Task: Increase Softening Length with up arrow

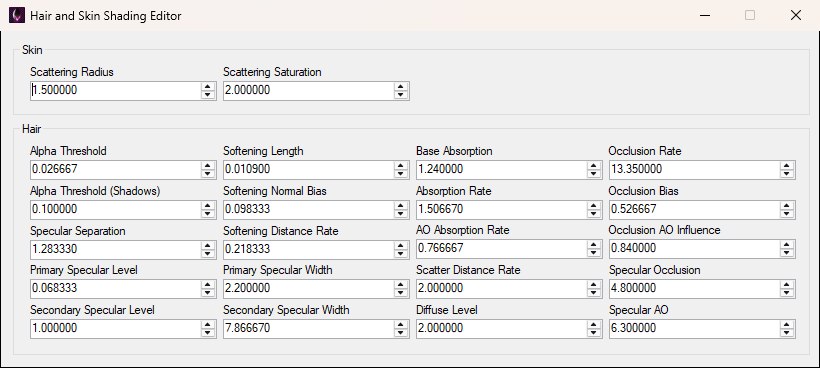Action: tap(401, 165)
